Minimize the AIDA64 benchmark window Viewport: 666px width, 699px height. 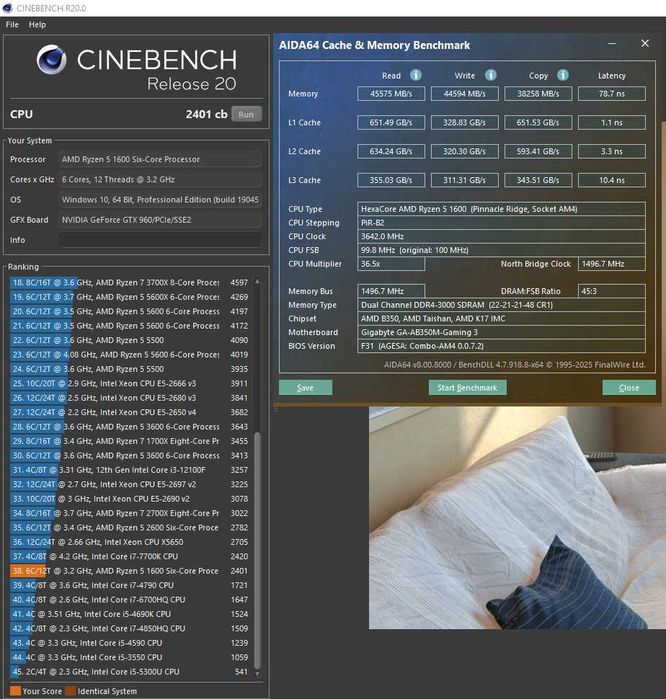tap(612, 44)
